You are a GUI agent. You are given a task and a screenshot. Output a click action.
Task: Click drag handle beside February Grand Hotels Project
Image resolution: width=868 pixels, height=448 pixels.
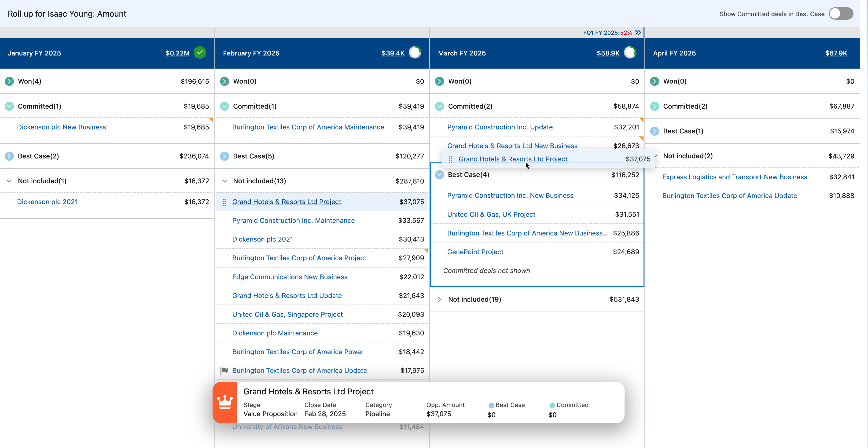224,202
